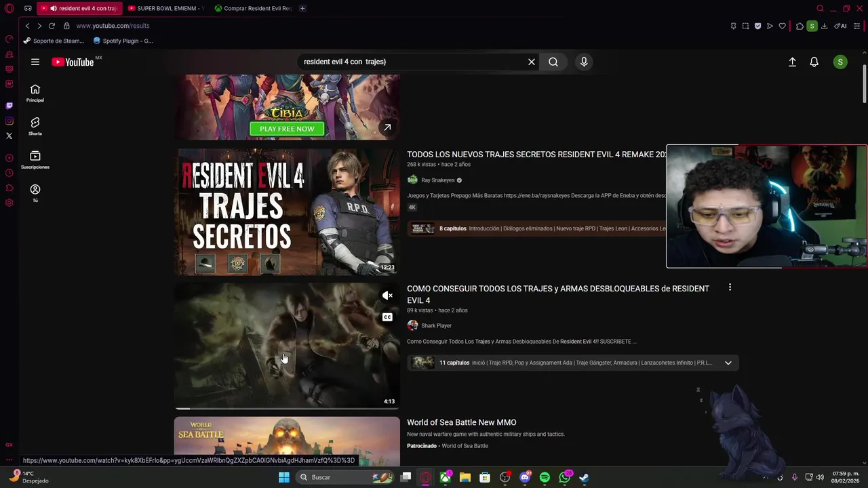The image size is (868, 488).
Task: Open the browser downloads icon
Action: coord(824,26)
